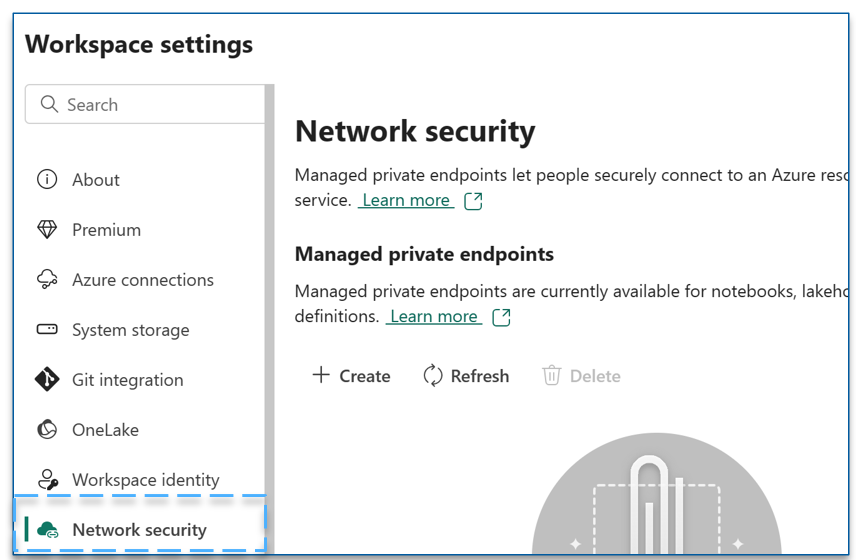
Task: Click the trash can Delete icon
Action: click(x=551, y=376)
